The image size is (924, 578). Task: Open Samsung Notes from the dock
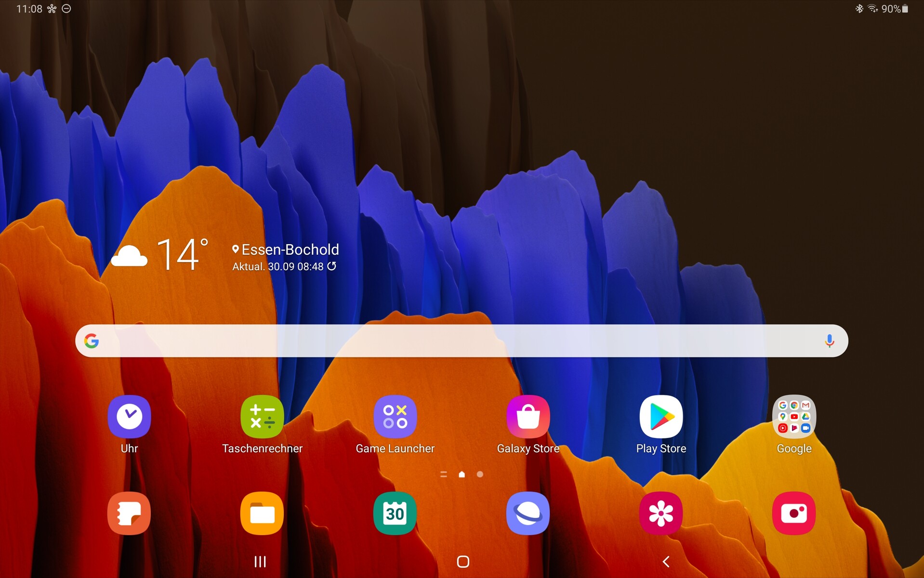point(129,513)
